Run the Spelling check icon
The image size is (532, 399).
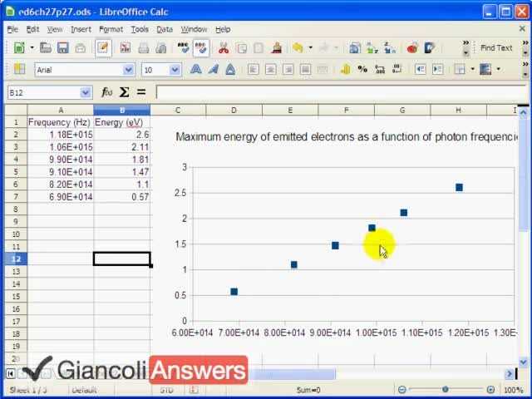(x=183, y=48)
